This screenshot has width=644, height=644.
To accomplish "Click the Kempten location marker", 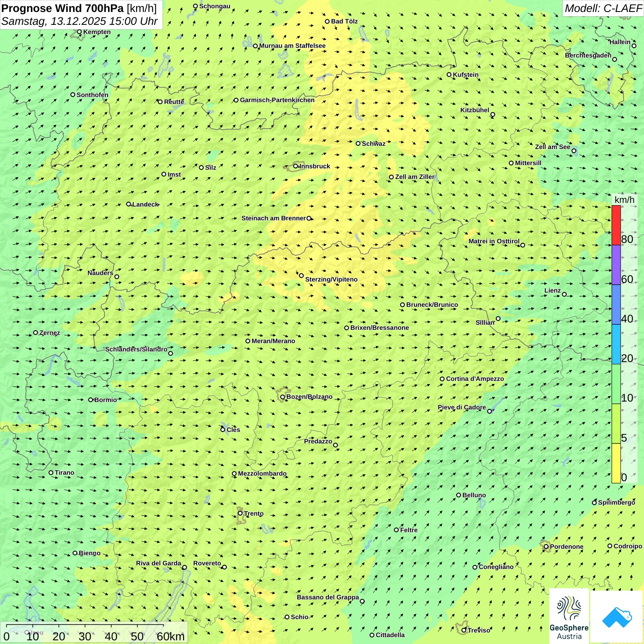I will (80, 32).
